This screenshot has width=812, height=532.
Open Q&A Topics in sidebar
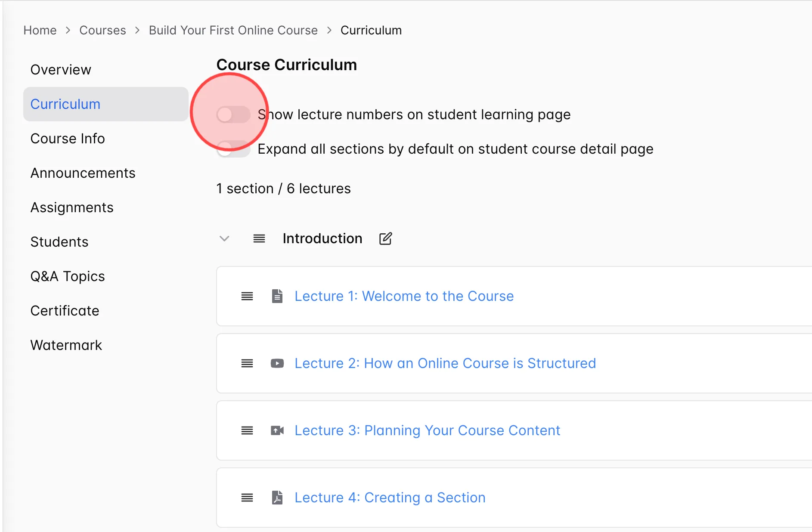click(106, 276)
